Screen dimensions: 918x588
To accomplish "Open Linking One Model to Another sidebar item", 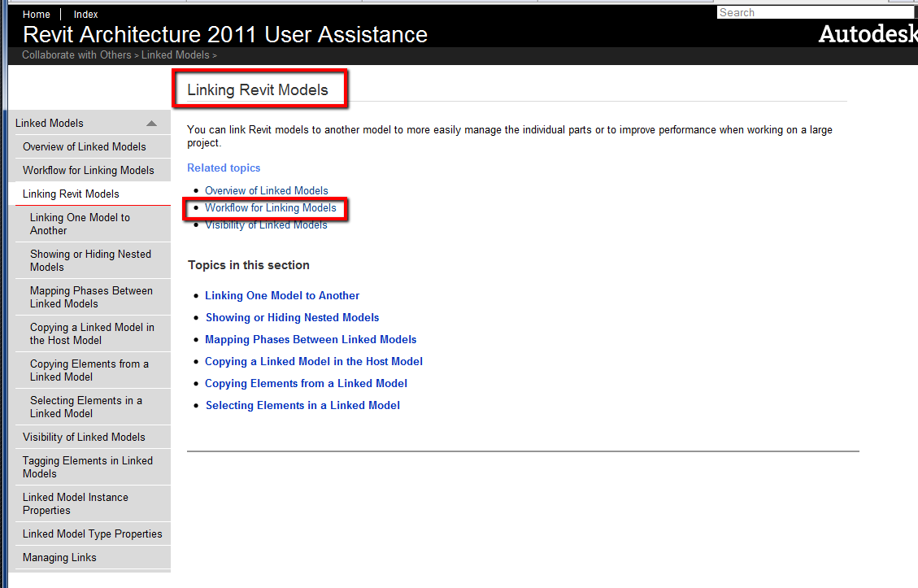I will [x=80, y=224].
